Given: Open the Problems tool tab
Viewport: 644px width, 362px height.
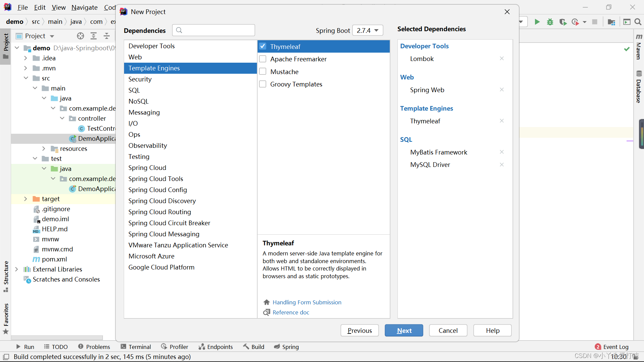Looking at the screenshot, I should (x=94, y=347).
